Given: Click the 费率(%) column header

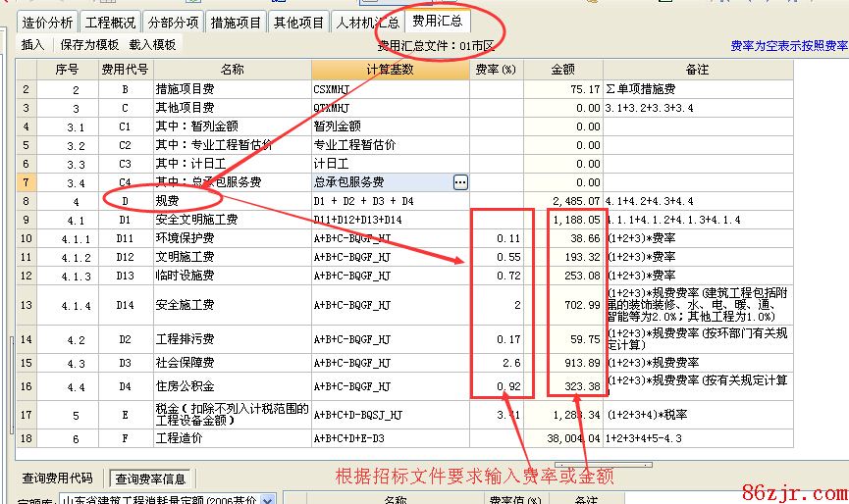Looking at the screenshot, I should point(496,70).
